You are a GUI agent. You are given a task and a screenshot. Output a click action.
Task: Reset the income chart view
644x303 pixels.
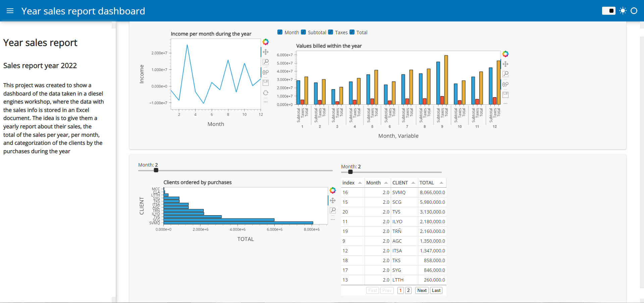[x=266, y=93]
